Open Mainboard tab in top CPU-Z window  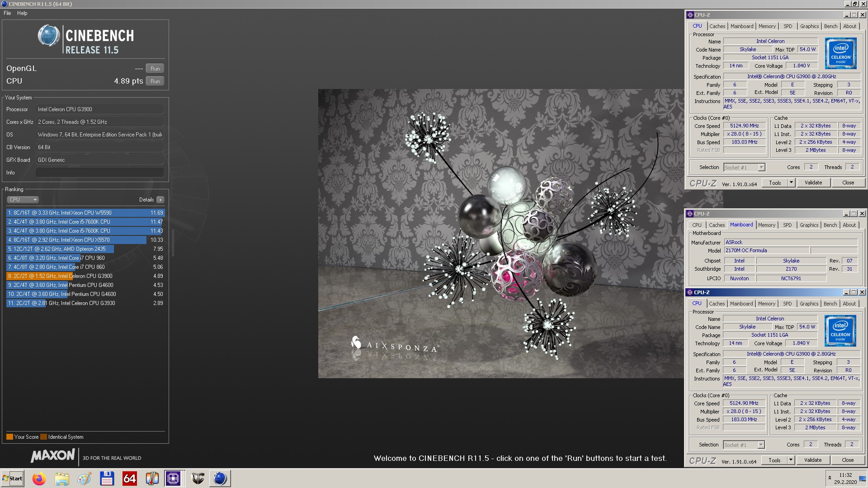point(742,26)
